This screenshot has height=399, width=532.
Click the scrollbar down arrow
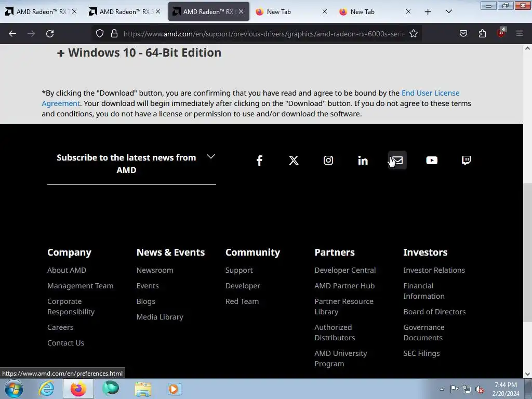[527, 374]
